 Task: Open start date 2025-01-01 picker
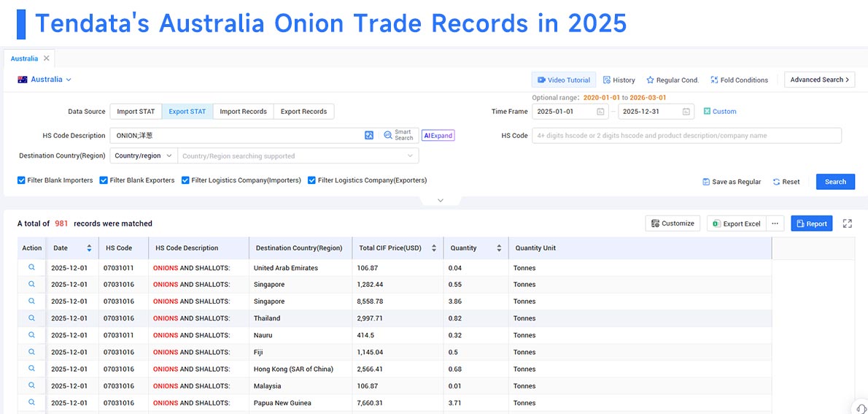point(570,112)
